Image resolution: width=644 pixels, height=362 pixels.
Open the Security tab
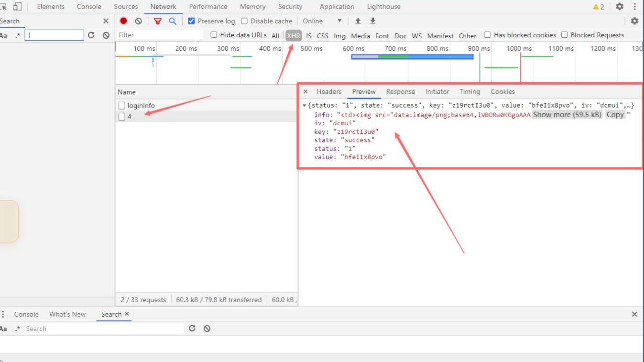(290, 7)
